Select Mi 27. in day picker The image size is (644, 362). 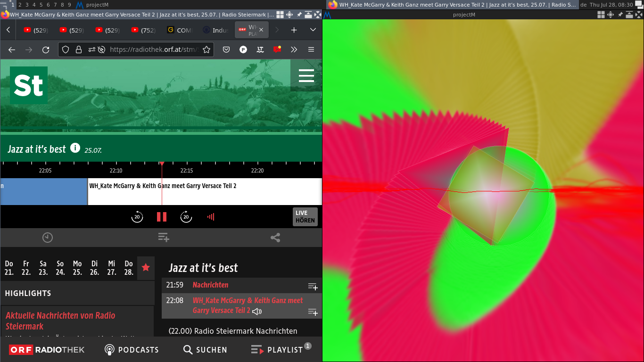point(111,268)
